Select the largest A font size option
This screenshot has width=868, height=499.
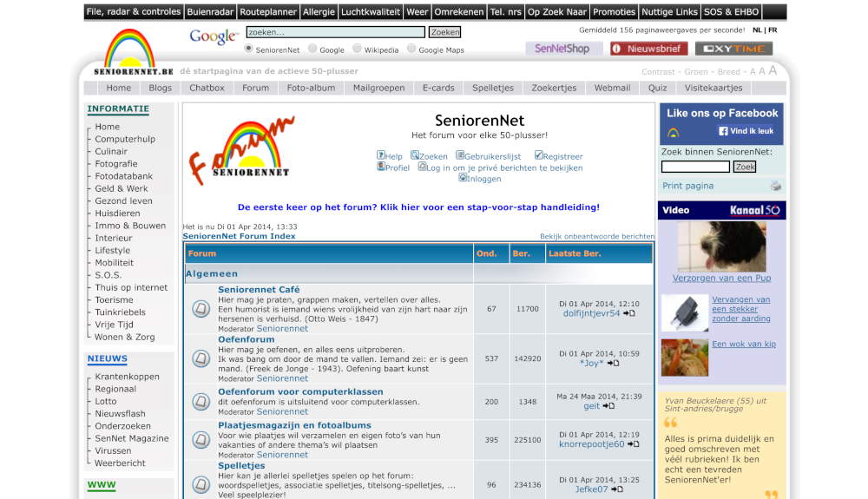[x=773, y=70]
